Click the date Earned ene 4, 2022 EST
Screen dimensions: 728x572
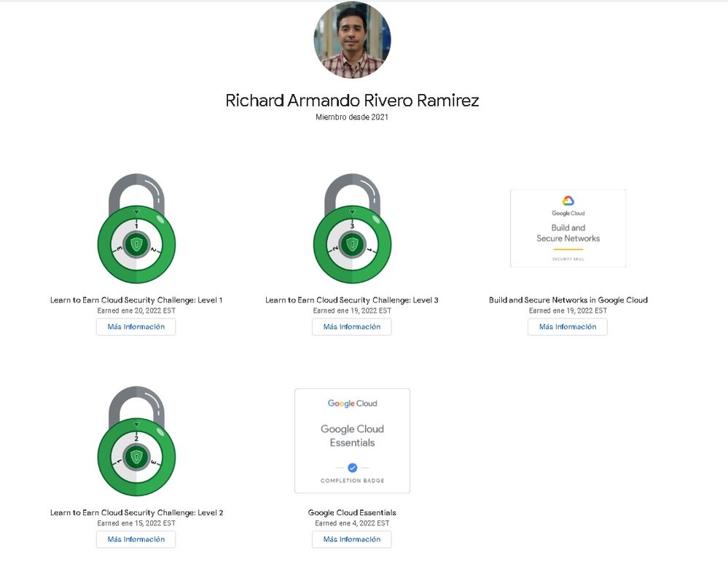pos(352,523)
